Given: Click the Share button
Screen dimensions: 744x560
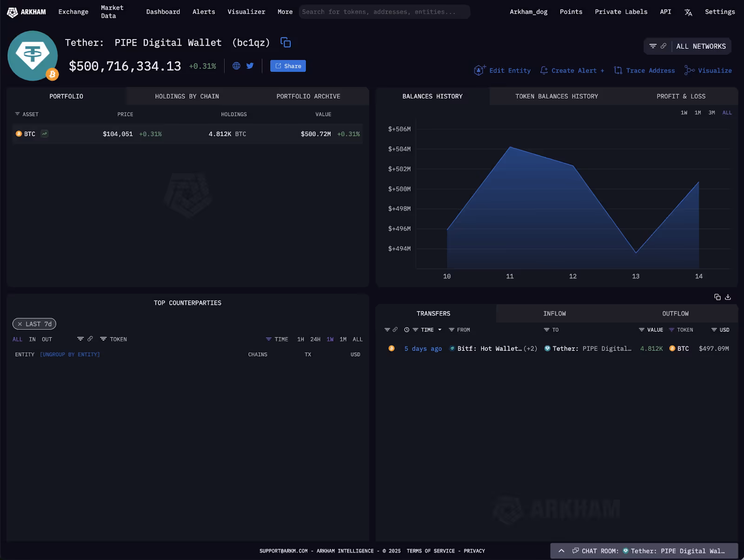Looking at the screenshot, I should pyautogui.click(x=288, y=66).
